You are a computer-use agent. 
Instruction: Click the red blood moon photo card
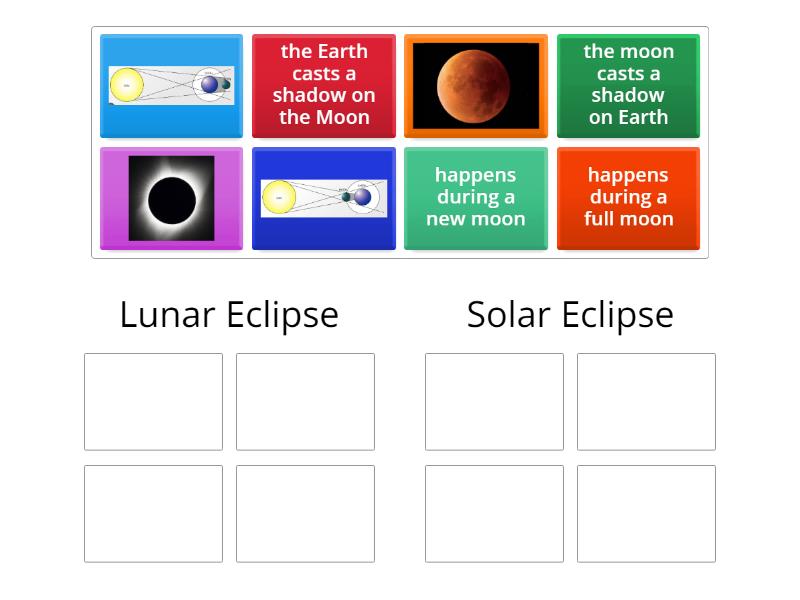(476, 86)
